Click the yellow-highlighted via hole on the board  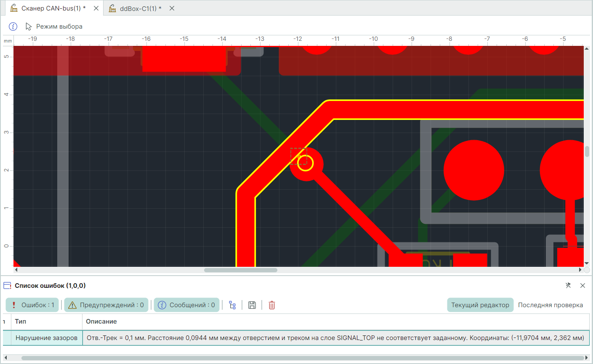click(x=306, y=163)
